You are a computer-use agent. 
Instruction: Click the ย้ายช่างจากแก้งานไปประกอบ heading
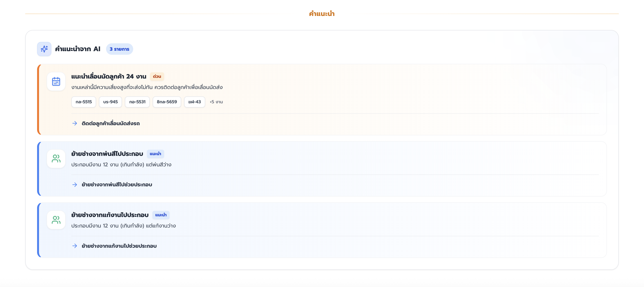110,215
